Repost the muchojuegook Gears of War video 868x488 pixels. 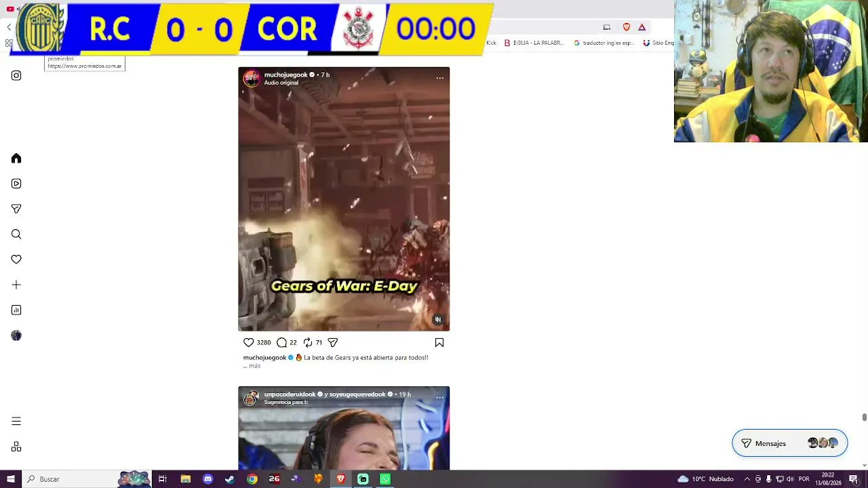(x=308, y=343)
